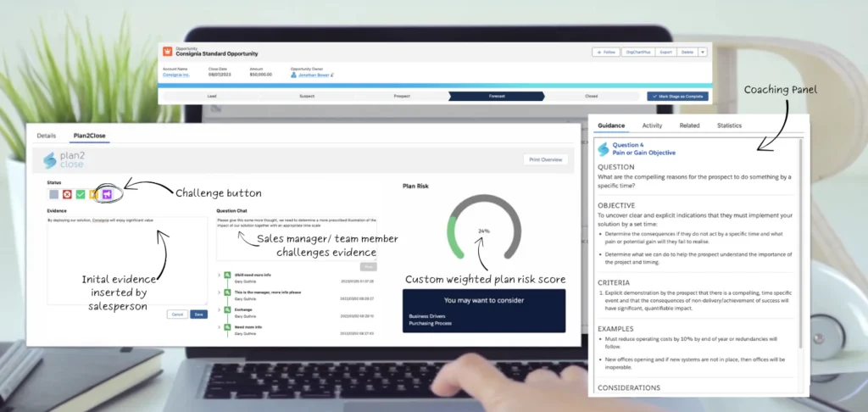Expand 'This is the manager' chat entry

[219, 293]
